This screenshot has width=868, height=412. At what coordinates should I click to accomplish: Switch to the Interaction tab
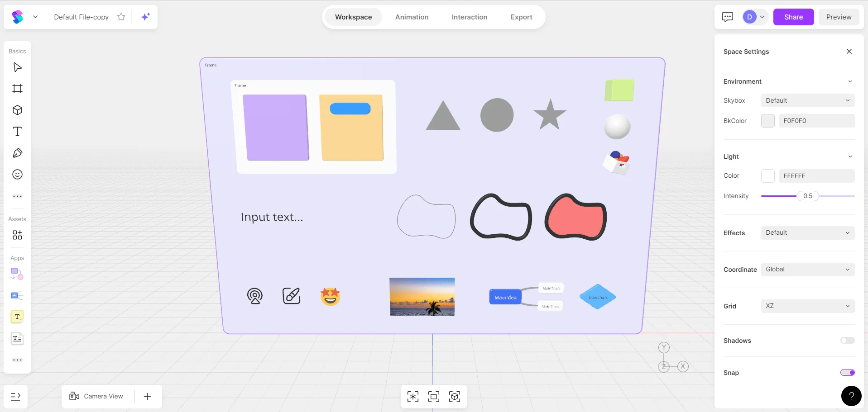(x=470, y=17)
